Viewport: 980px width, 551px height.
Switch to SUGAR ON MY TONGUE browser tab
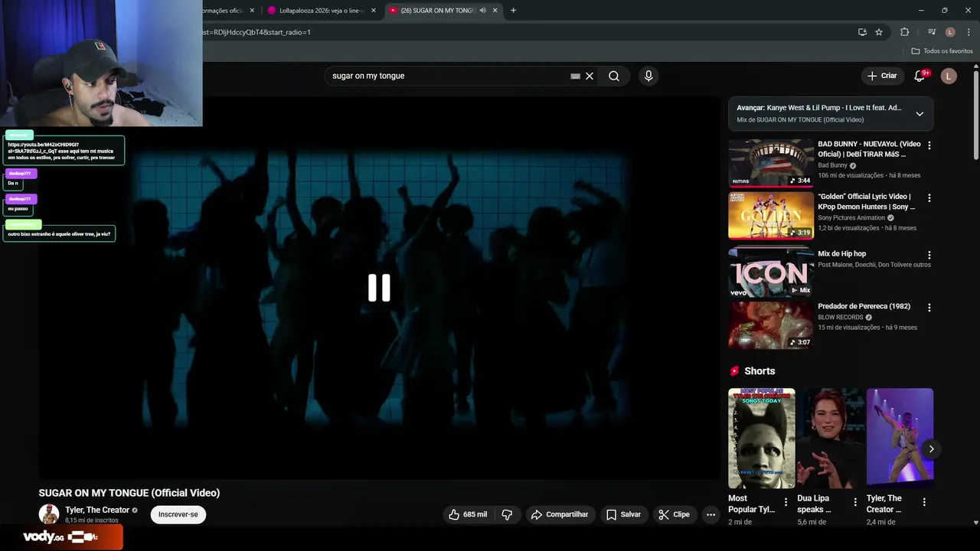click(436, 11)
